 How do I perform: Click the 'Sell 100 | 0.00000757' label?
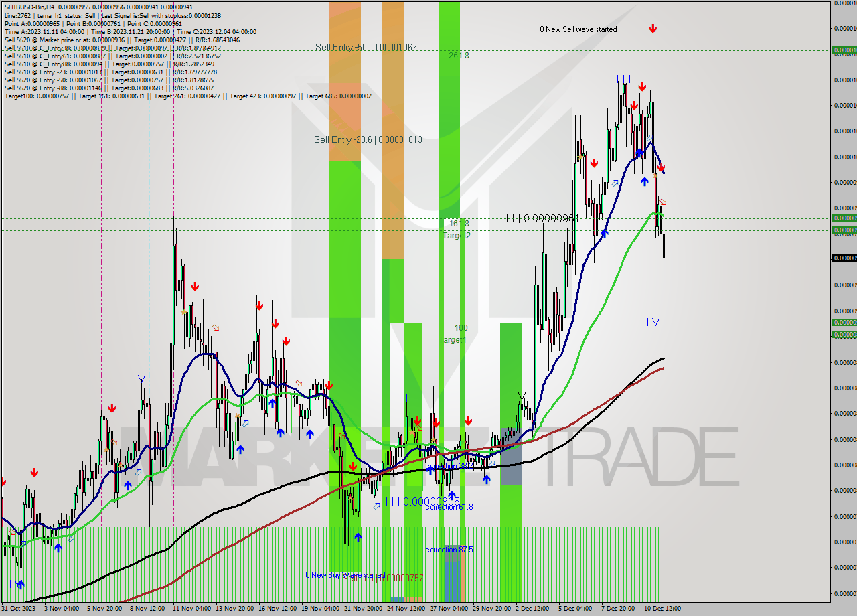click(383, 578)
